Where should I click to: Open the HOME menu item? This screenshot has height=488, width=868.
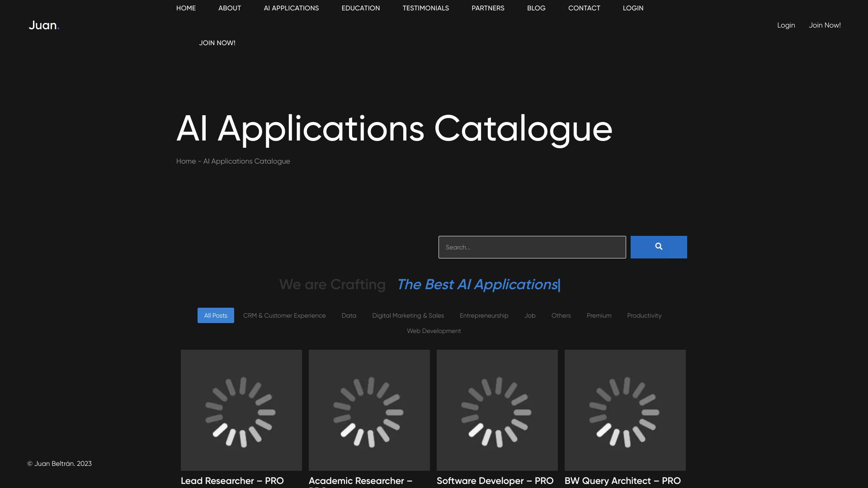pos(185,8)
